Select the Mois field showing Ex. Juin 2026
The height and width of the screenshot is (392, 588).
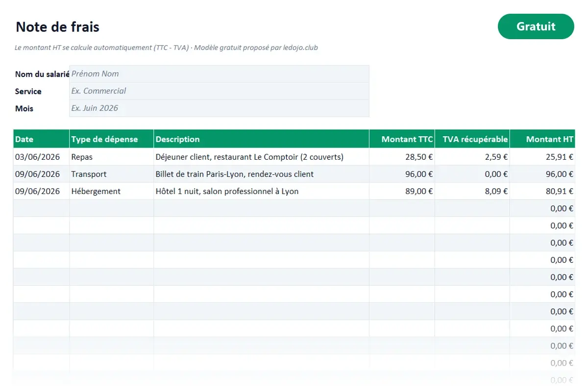[x=219, y=108]
